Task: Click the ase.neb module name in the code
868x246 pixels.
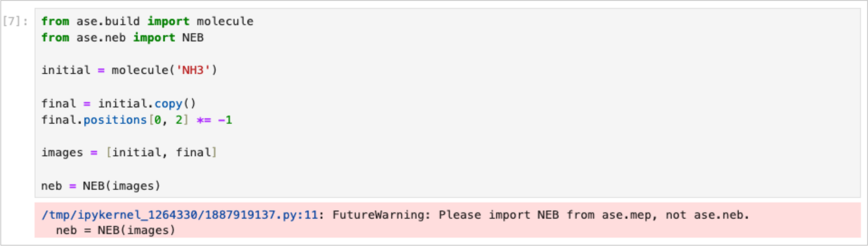Action: [101, 38]
